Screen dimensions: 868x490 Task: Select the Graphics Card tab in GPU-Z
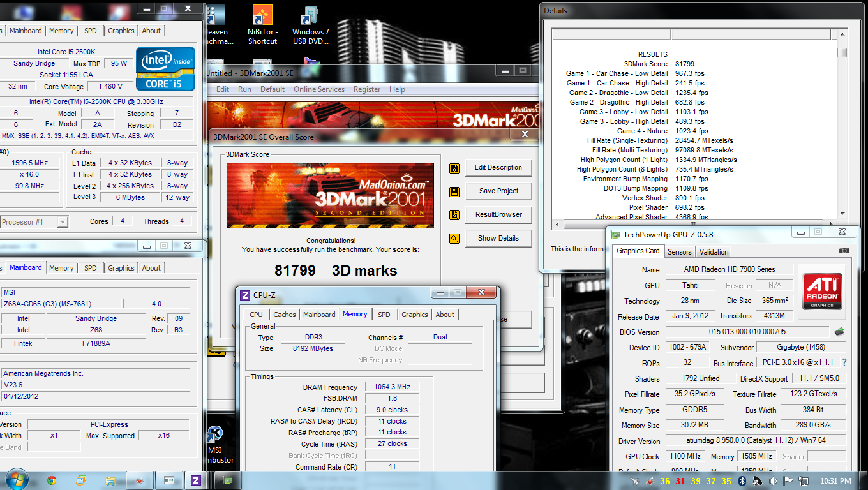[x=638, y=251]
